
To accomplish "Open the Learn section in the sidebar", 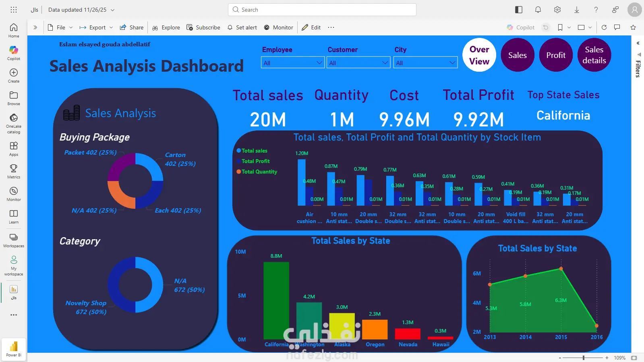I will click(x=14, y=216).
